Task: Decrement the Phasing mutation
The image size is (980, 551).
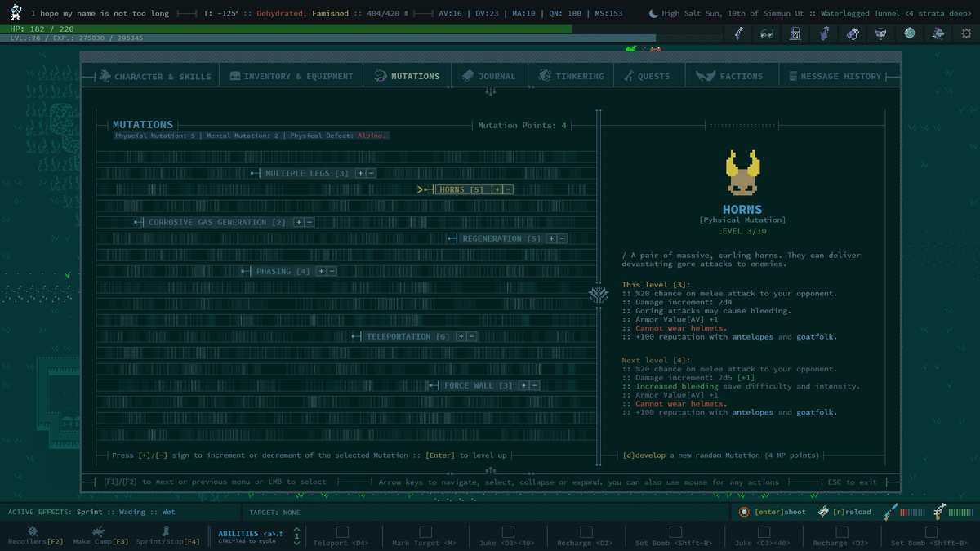Action: (332, 271)
